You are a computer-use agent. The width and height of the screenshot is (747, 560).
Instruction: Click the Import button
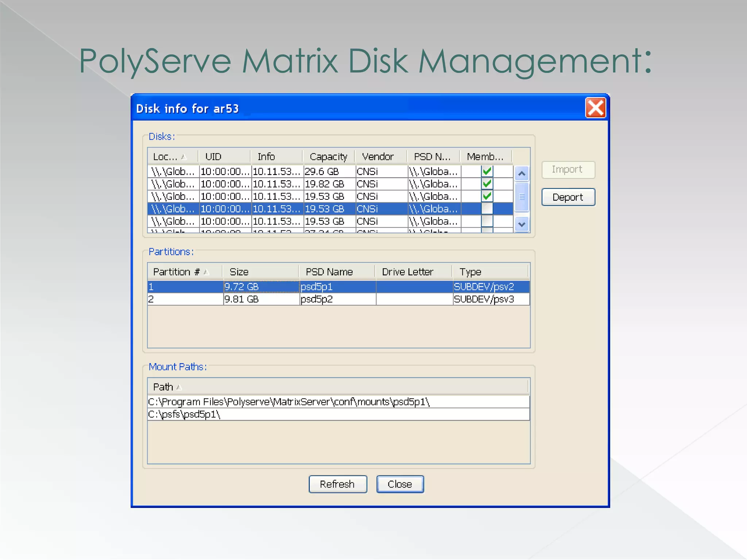tap(568, 170)
